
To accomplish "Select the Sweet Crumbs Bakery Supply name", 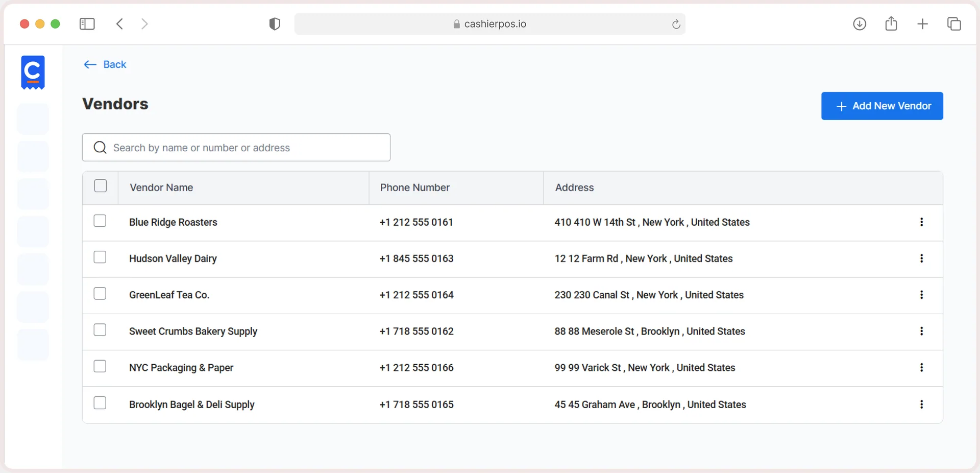I will [x=193, y=332].
